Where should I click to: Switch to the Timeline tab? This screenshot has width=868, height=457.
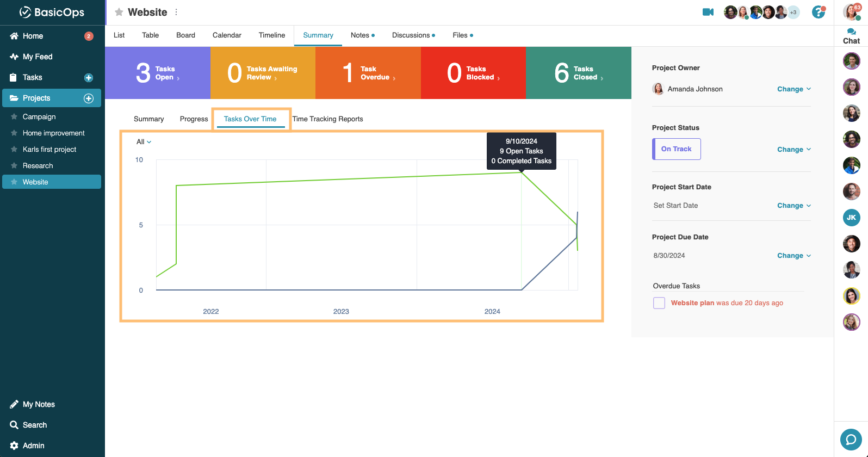pos(272,35)
